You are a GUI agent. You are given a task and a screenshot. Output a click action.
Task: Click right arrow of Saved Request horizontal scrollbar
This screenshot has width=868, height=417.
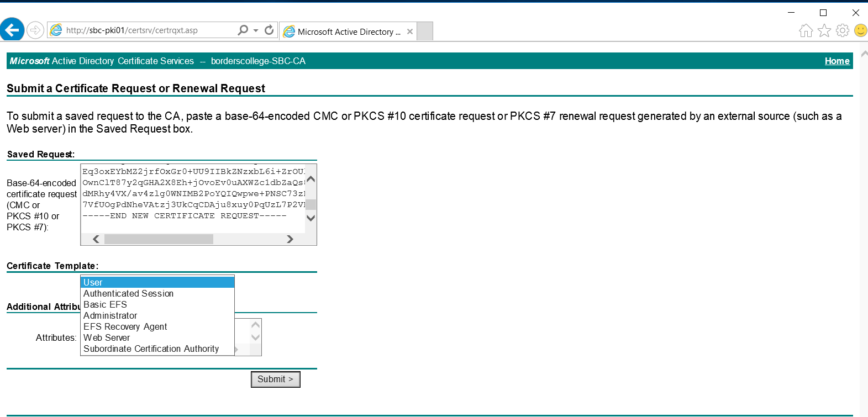coord(290,239)
